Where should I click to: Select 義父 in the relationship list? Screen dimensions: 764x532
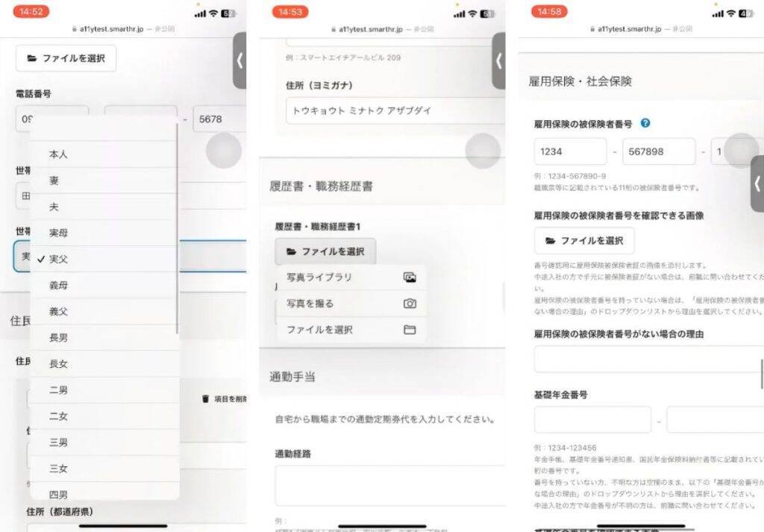coord(104,312)
